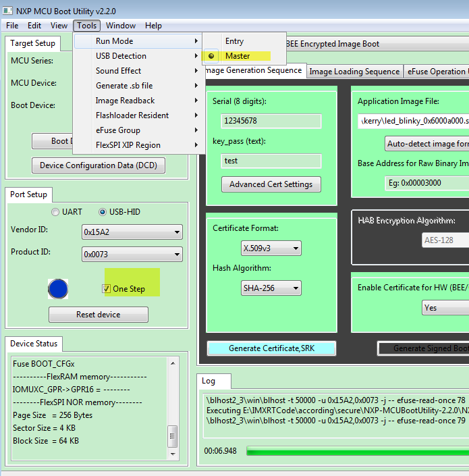Switch to Image Generation Sequence tab
Viewport: 469px width, 476px height.
pos(254,70)
